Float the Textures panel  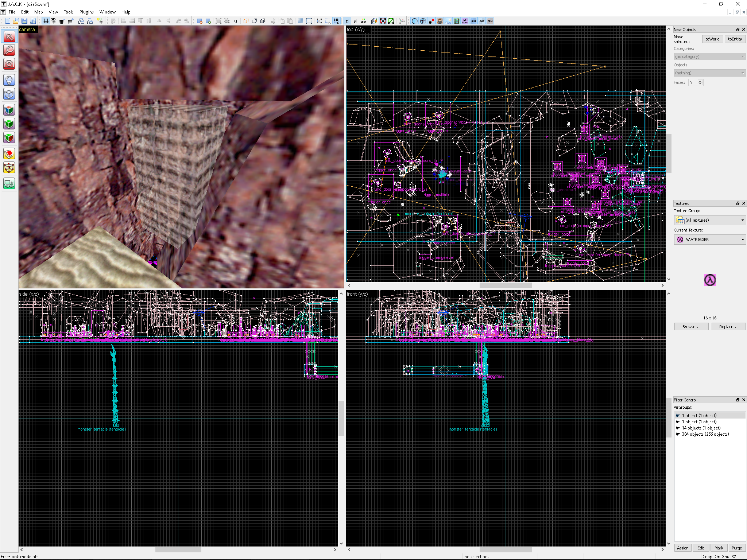tap(738, 203)
